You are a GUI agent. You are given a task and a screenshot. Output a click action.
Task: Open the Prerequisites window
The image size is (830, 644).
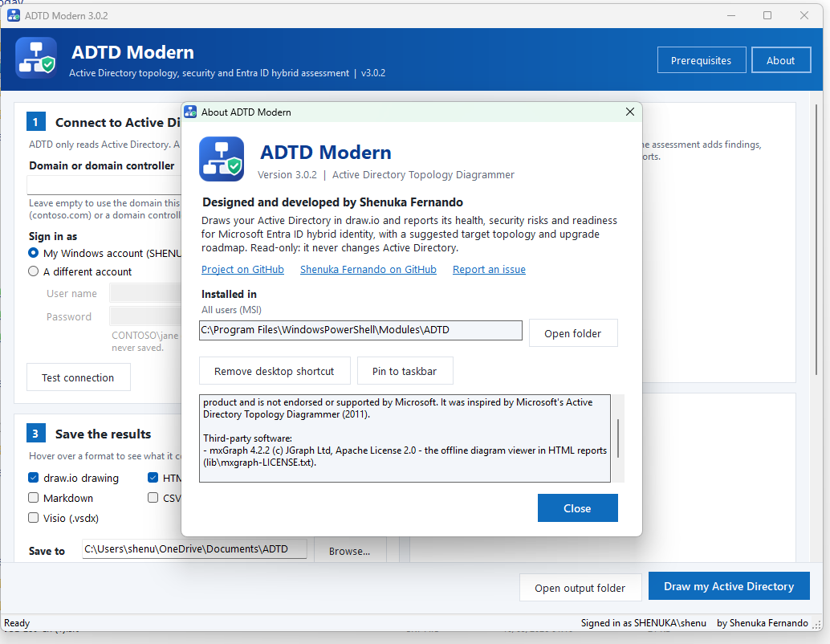pos(702,60)
